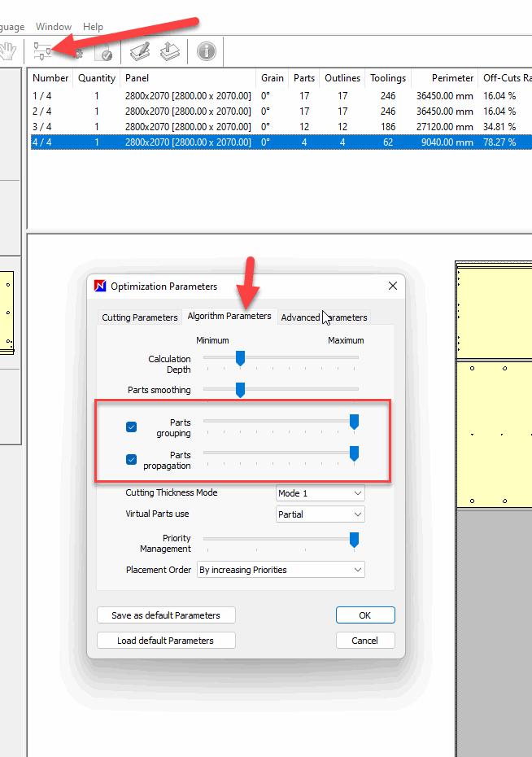Select highlighted panel row 4 / 4
The width and height of the screenshot is (532, 757).
[281, 142]
